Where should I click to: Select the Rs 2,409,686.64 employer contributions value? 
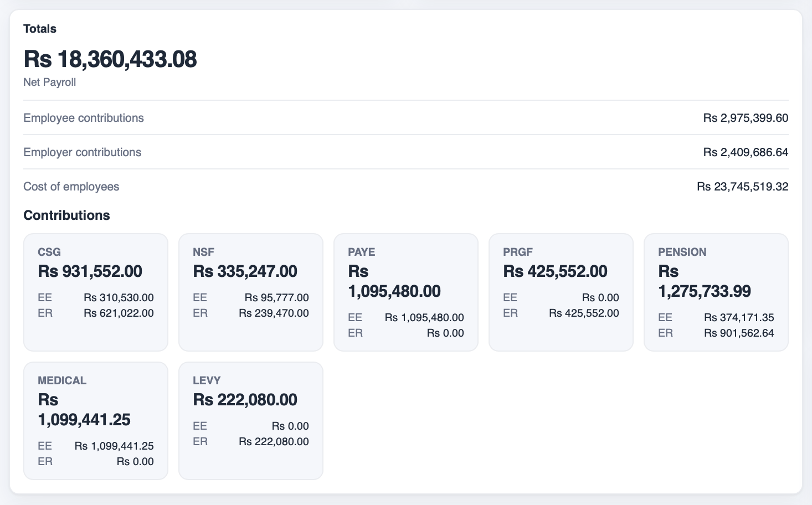tap(746, 152)
